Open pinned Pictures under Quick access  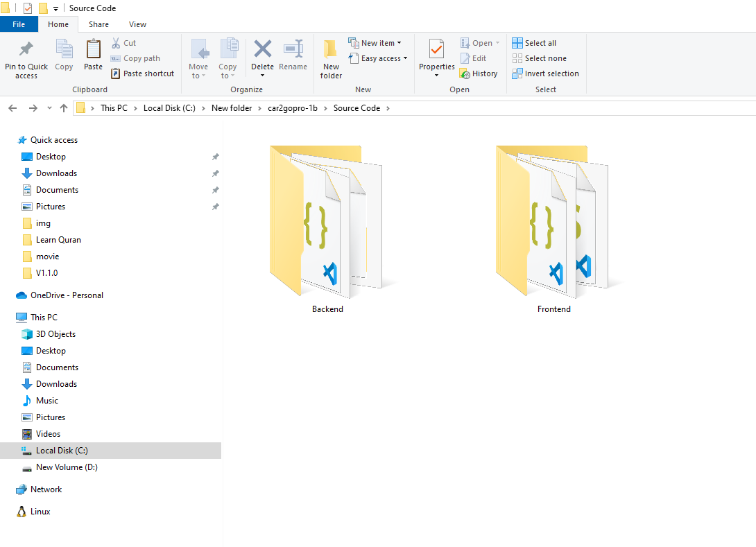(51, 207)
